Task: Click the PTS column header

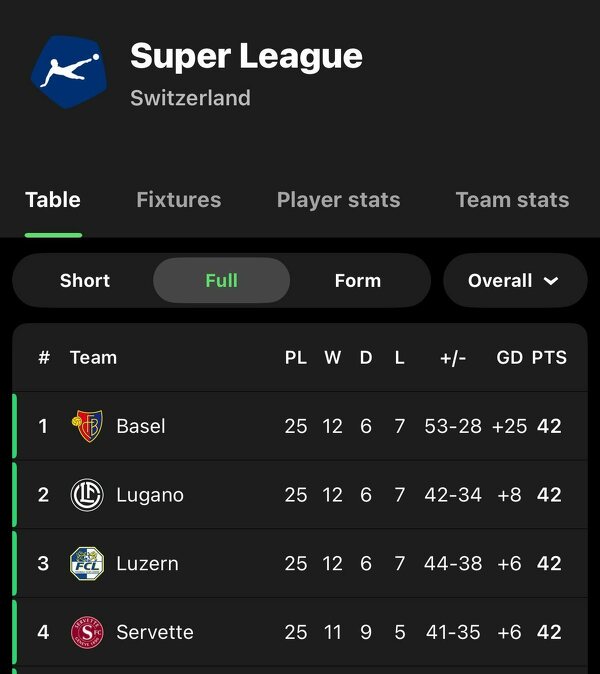Action: click(x=549, y=358)
